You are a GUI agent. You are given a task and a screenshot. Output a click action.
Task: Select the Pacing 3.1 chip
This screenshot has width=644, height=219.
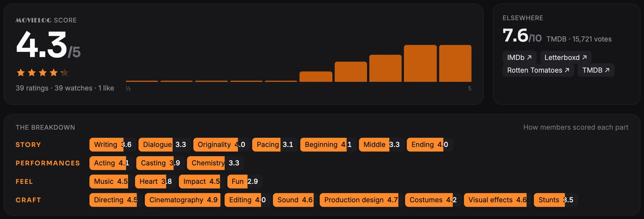[274, 145]
